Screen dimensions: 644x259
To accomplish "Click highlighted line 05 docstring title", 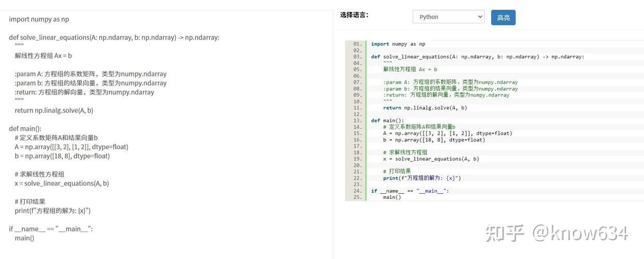I will (x=410, y=69).
